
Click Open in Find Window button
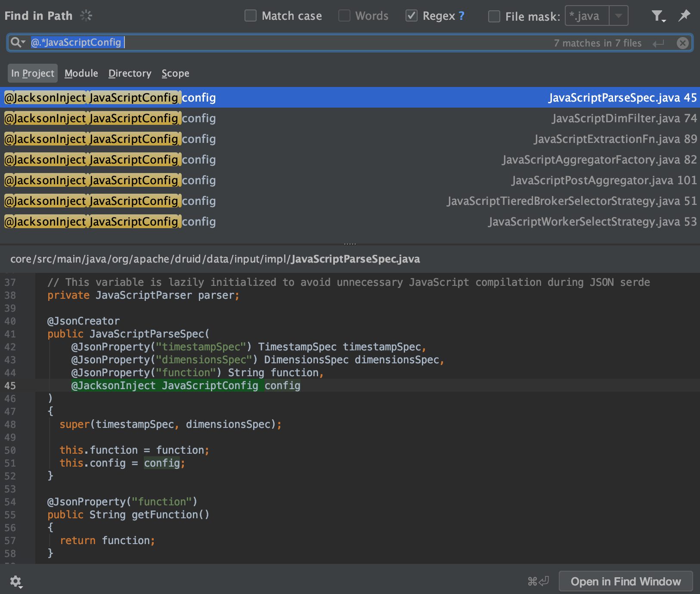[626, 582]
